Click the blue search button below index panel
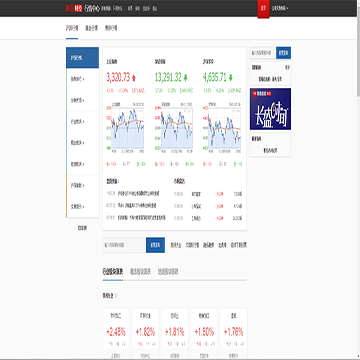Viewport: 360px width, 360px height. 155,245
